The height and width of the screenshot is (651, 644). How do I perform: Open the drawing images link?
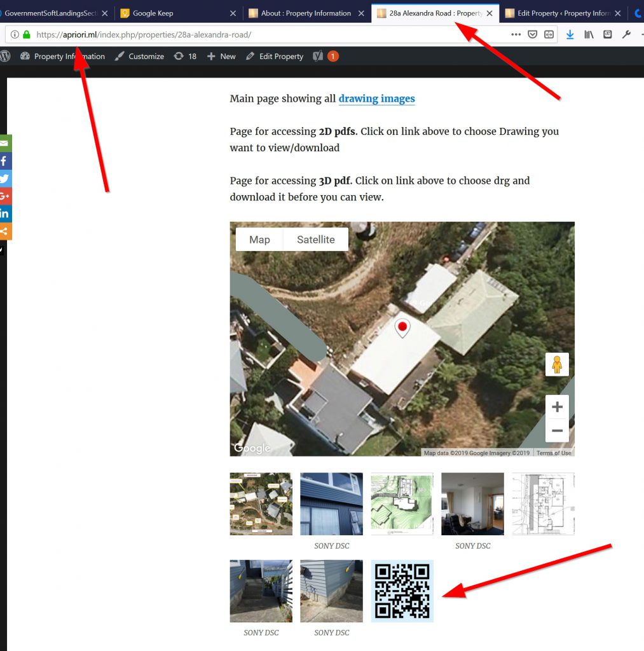tap(376, 99)
